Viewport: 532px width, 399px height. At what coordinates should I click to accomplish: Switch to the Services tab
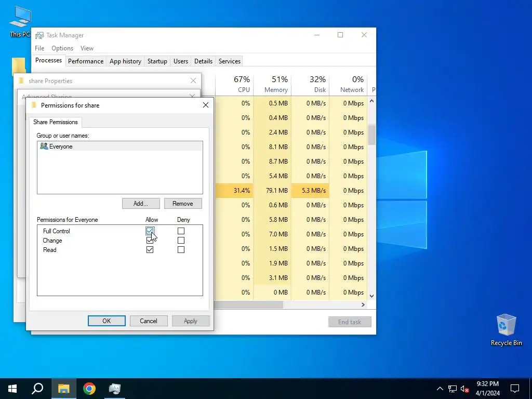pos(229,61)
